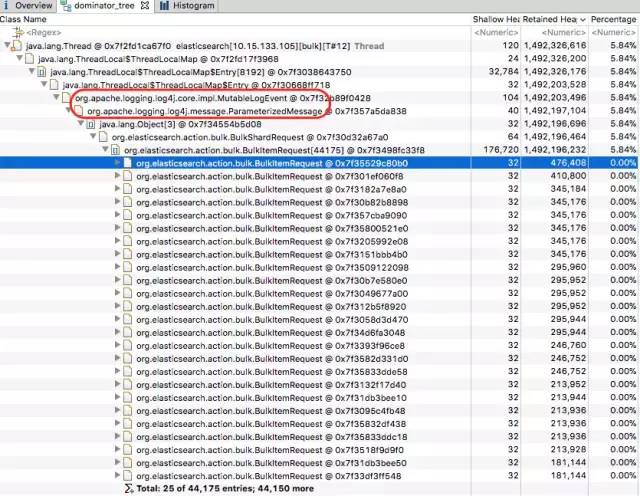Click the Shallow Heap Numeric filter field
640x496 pixels.
click(496, 32)
